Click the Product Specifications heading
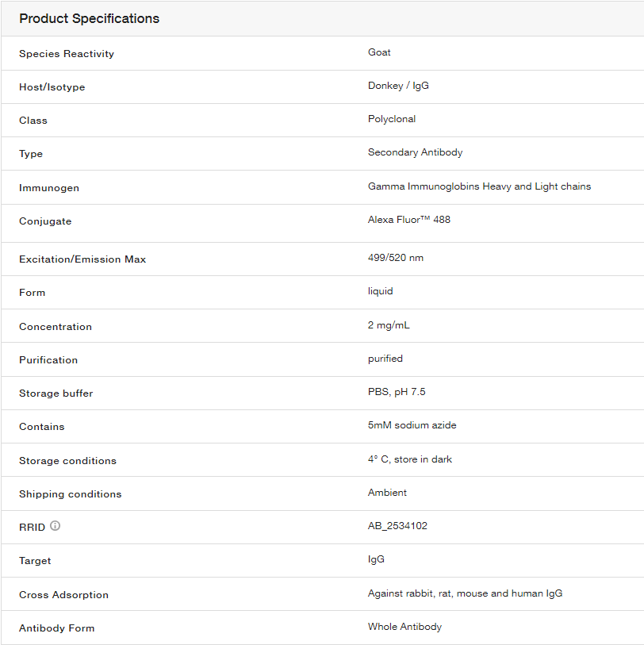 (x=90, y=18)
